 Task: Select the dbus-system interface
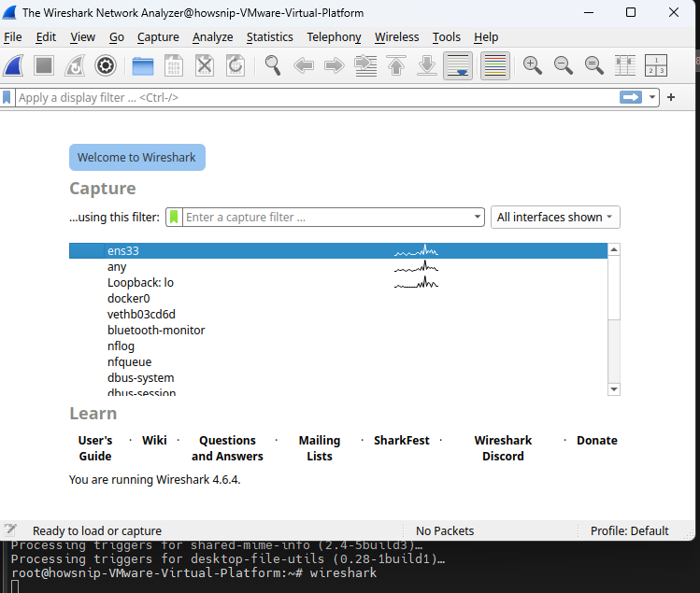[x=338, y=377]
